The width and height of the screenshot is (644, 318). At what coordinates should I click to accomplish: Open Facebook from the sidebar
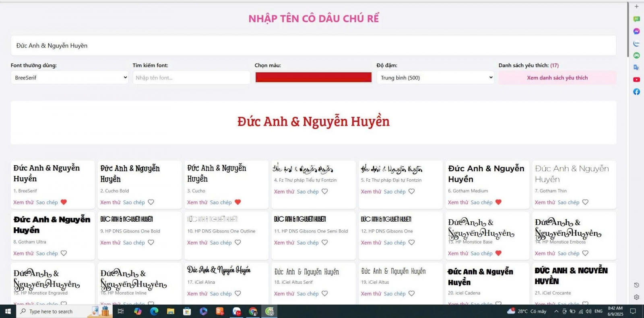point(636,91)
